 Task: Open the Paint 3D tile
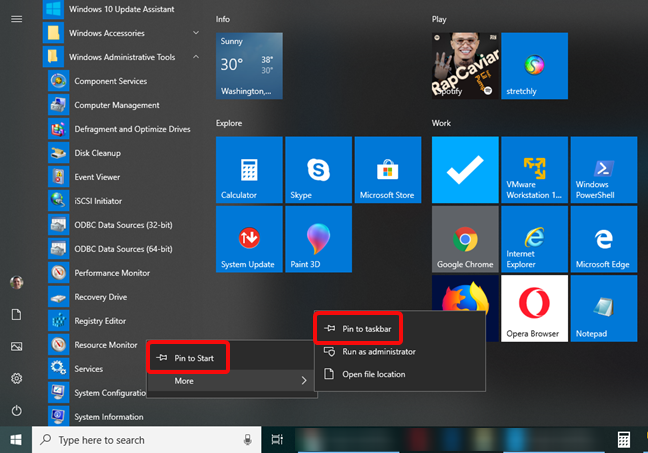tap(317, 240)
